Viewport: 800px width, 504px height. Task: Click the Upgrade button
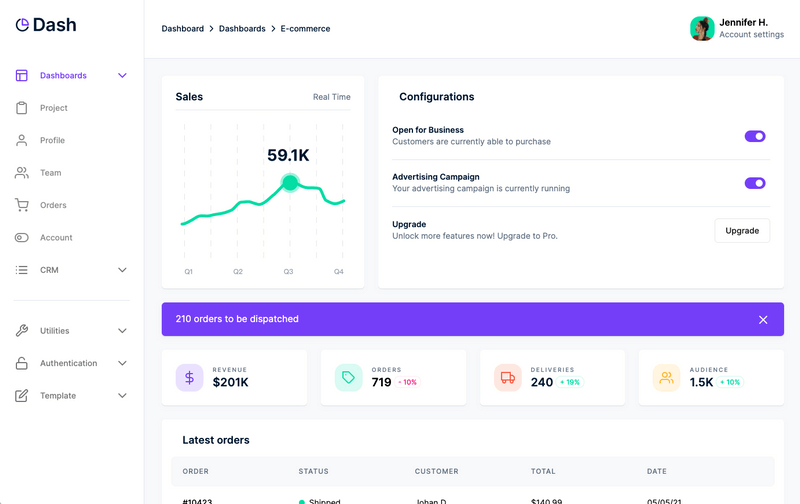(742, 231)
